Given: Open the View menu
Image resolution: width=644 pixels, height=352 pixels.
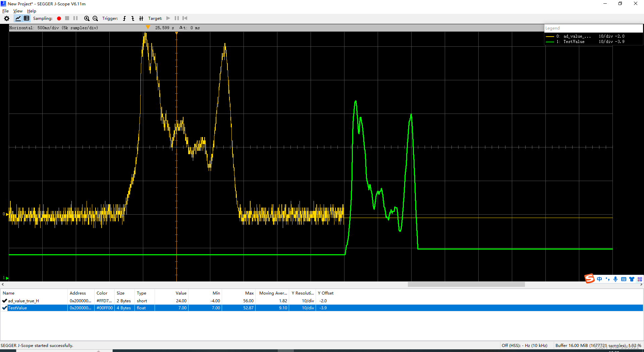Looking at the screenshot, I should point(18,11).
